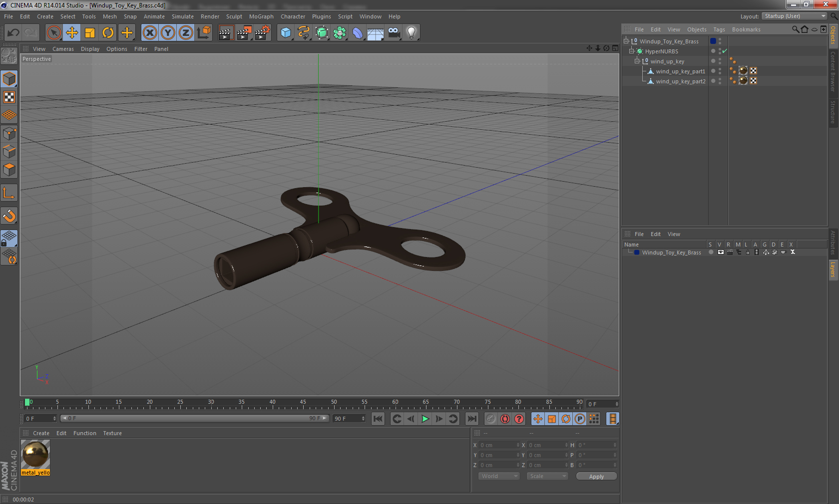Render the active view
839x504 pixels.
(x=226, y=33)
